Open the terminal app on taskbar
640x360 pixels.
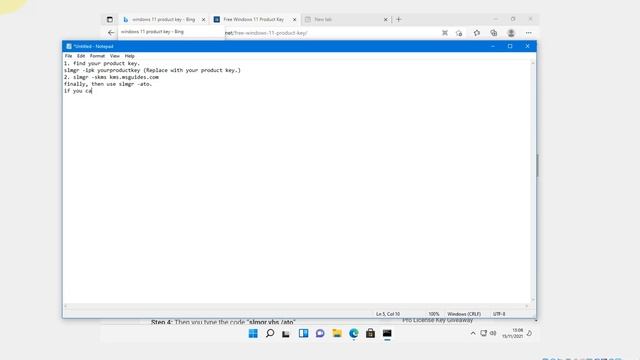[387, 333]
